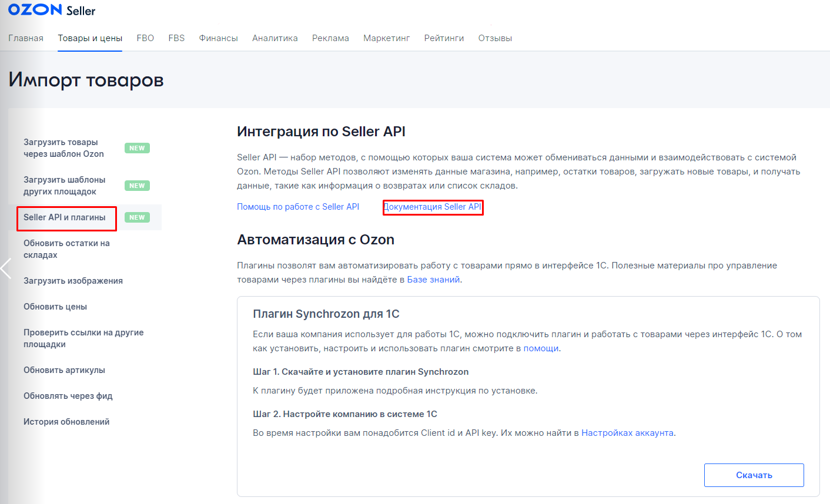The height and width of the screenshot is (504, 830).
Task: Open Загрузить шаблоны других площадок
Action: pyautogui.click(x=65, y=186)
